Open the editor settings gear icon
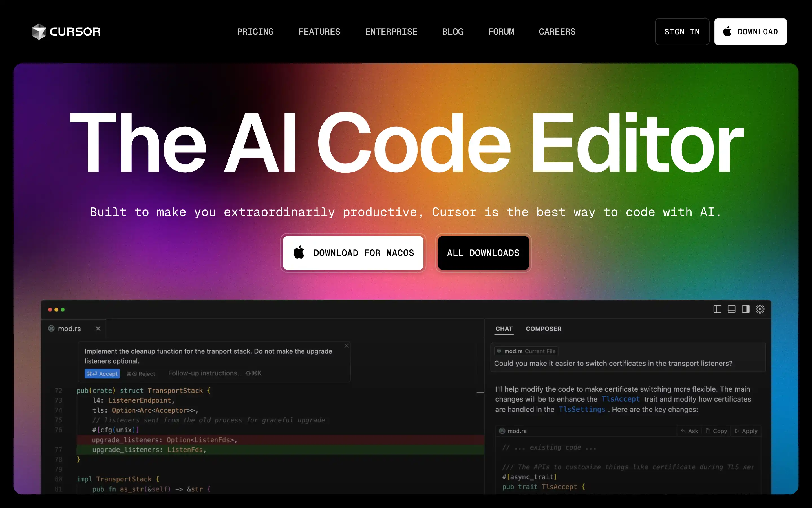This screenshot has width=812, height=508. [760, 309]
